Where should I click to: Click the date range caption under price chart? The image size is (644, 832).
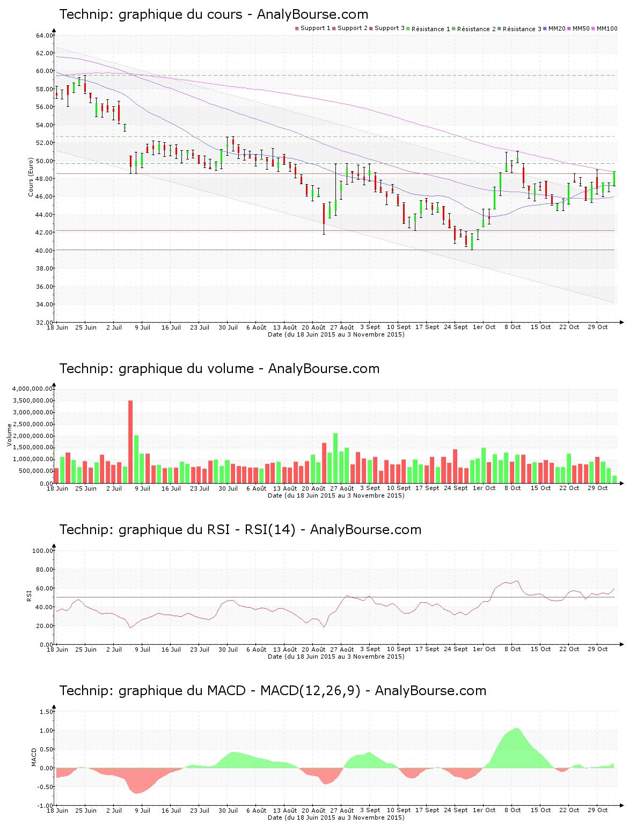tap(336, 334)
